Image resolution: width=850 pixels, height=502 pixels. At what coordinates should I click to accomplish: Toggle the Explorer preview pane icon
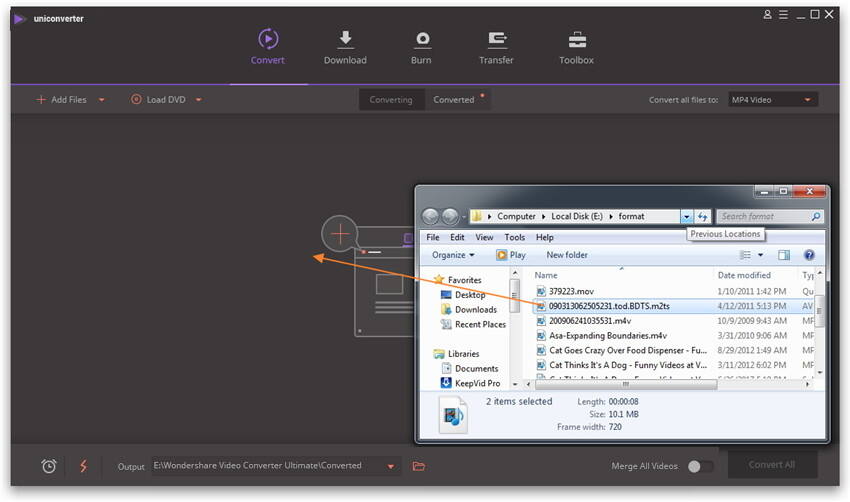click(784, 255)
